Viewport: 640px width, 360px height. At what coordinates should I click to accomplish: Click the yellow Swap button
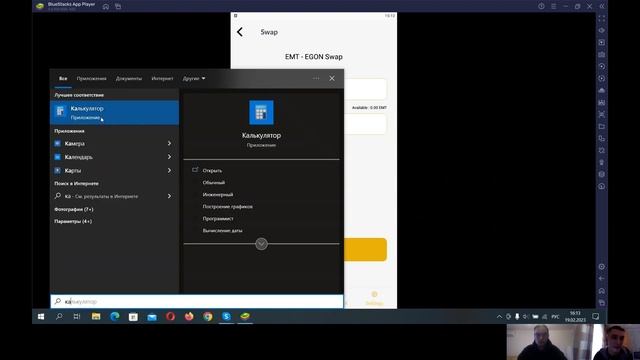tap(365, 249)
